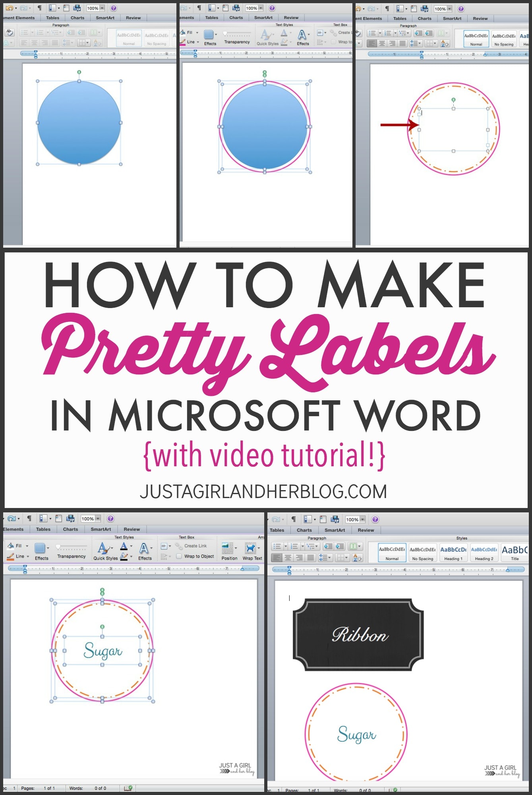Image resolution: width=532 pixels, height=795 pixels.
Task: Click the Fill paint bucket icon, Sugar label window
Action: [x=11, y=545]
